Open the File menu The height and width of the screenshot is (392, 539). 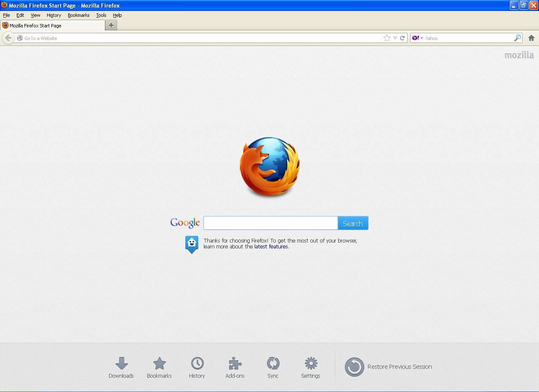coord(6,15)
